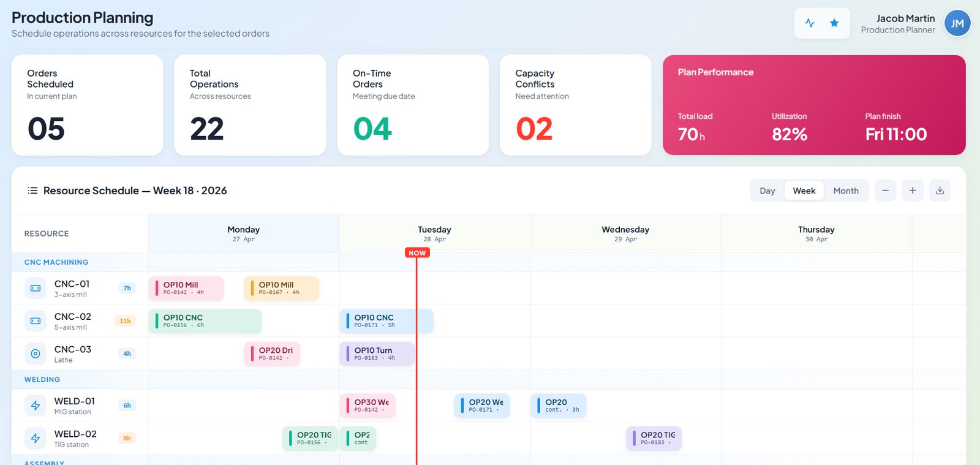Viewport: 980px width, 465px height.
Task: Switch to Month view
Action: [x=846, y=191]
